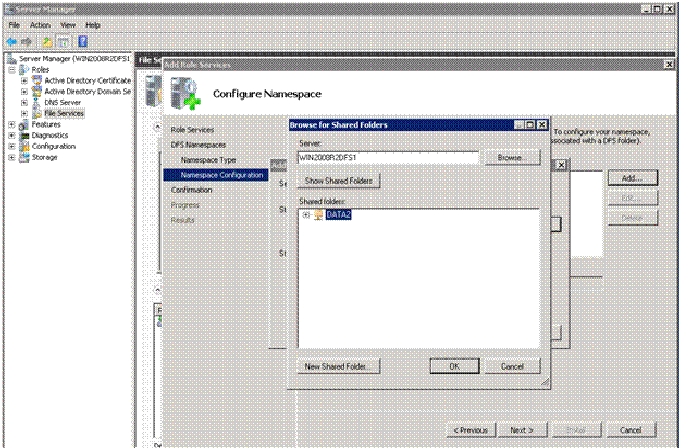Click the Diagnostics node icon
This screenshot has height=448, width=679.
coord(24,135)
